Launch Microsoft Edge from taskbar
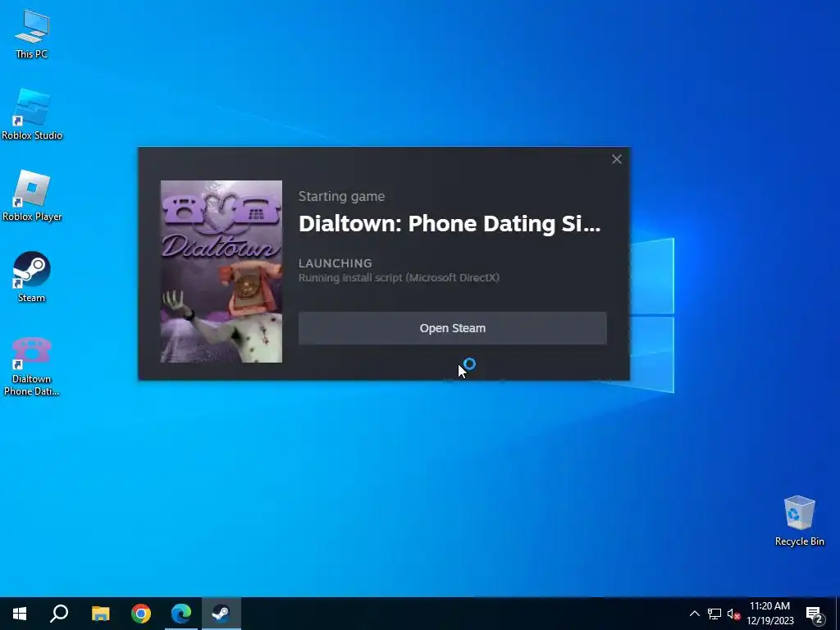The height and width of the screenshot is (630, 840). (x=181, y=614)
